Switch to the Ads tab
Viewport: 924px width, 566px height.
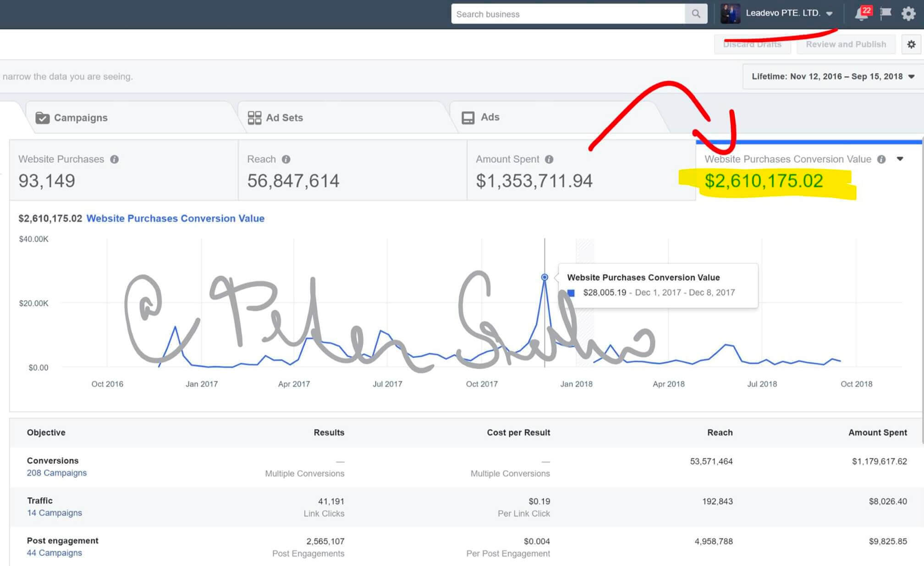(489, 117)
